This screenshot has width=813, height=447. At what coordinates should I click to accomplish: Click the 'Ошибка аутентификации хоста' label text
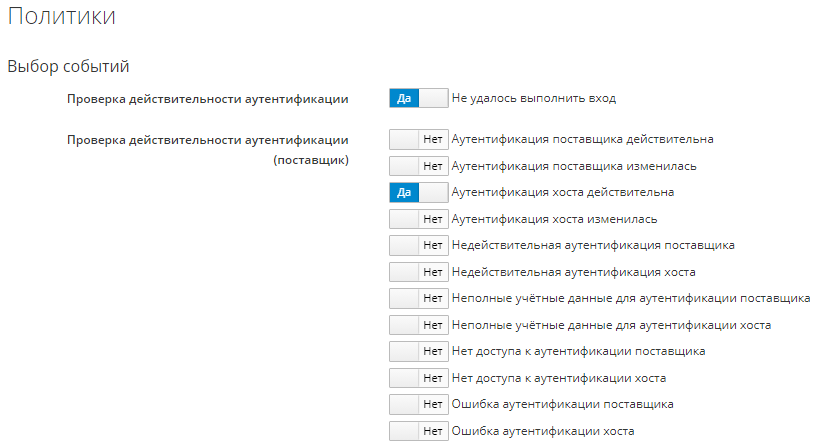tap(543, 432)
